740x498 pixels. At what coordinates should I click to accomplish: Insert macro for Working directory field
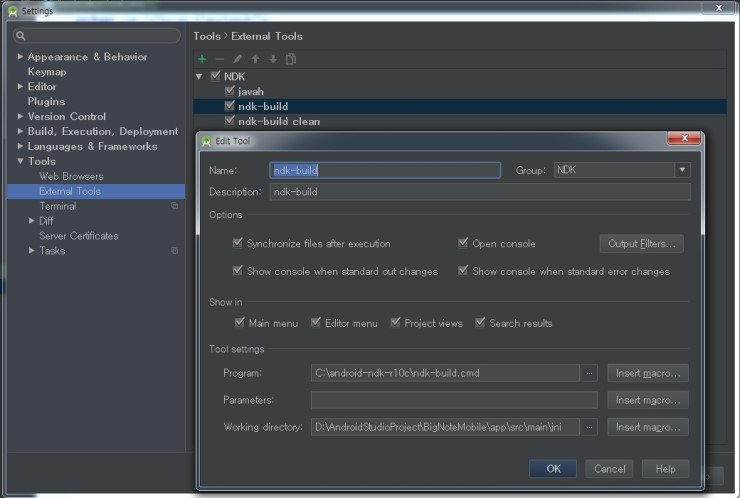point(648,427)
